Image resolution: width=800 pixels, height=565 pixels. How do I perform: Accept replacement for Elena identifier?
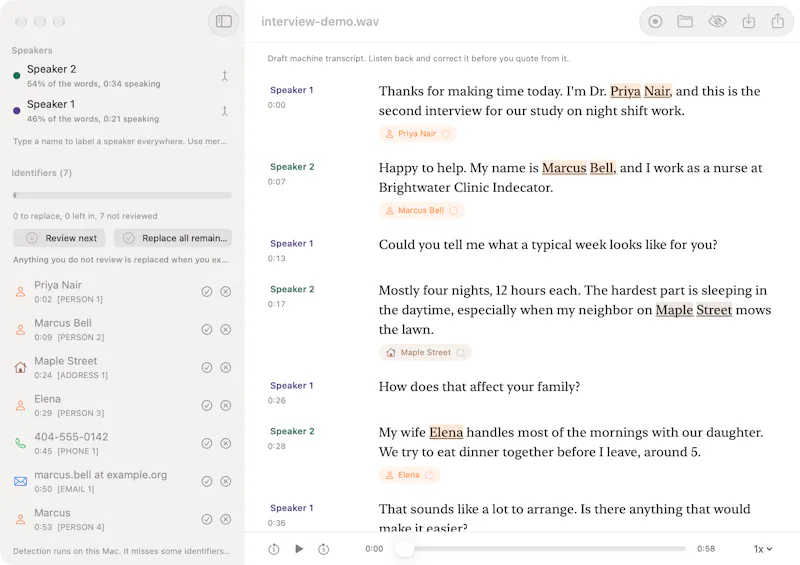coord(207,405)
